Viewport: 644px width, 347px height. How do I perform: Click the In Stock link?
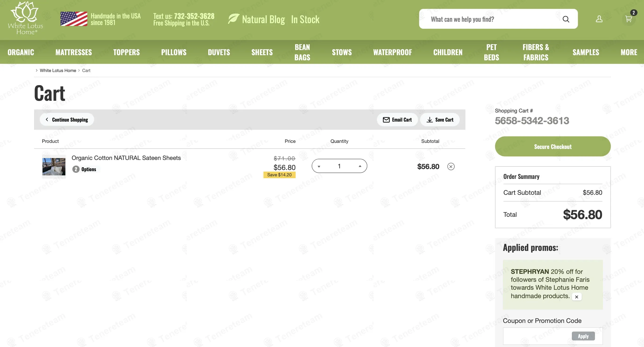tap(305, 19)
